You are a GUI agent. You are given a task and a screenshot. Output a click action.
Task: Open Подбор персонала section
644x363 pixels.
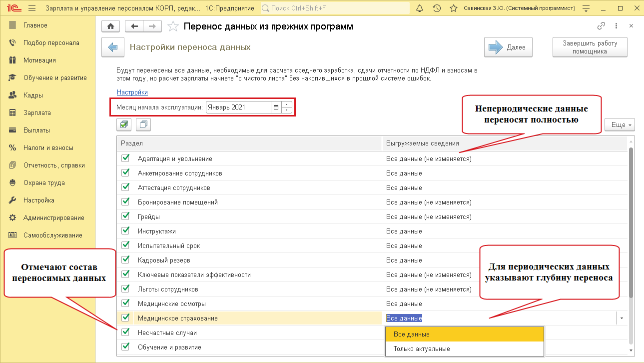(51, 42)
